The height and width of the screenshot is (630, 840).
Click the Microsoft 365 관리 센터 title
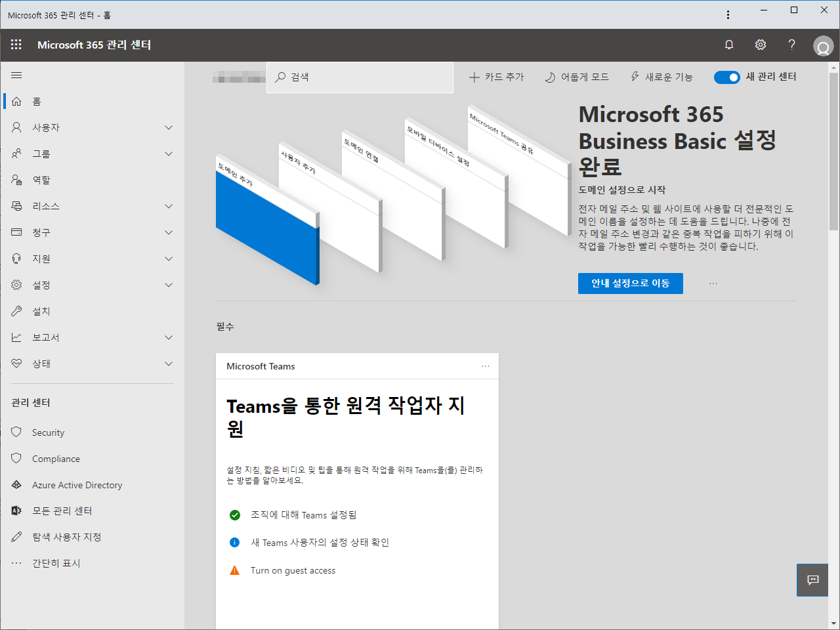tap(94, 45)
